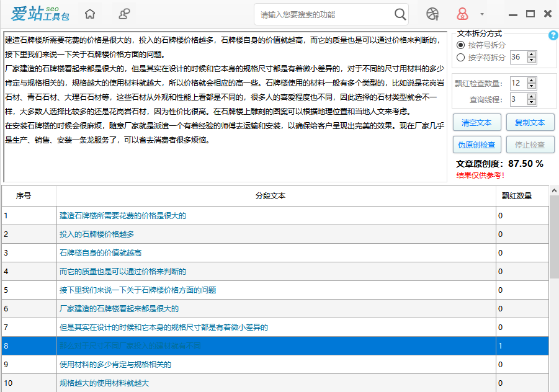Open link 使用材料的多少肯定与规格相关的
This screenshot has width=559, height=392.
tap(115, 364)
